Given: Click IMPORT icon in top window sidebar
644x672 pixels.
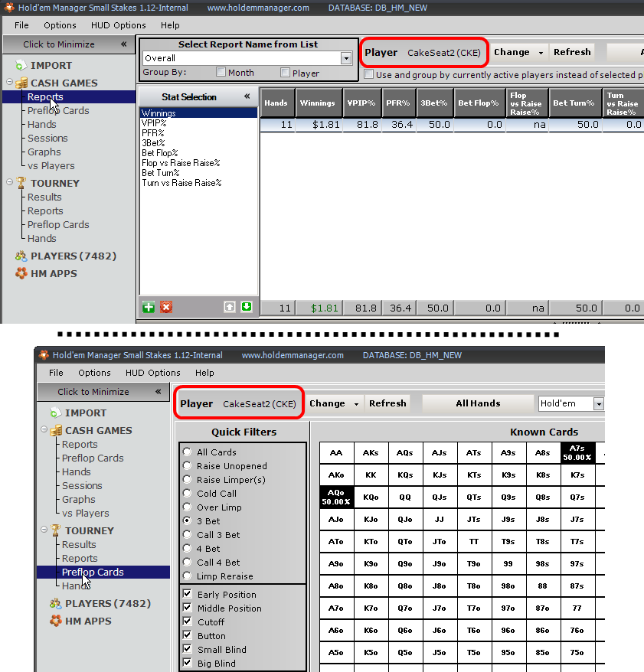Looking at the screenshot, I should [x=21, y=66].
